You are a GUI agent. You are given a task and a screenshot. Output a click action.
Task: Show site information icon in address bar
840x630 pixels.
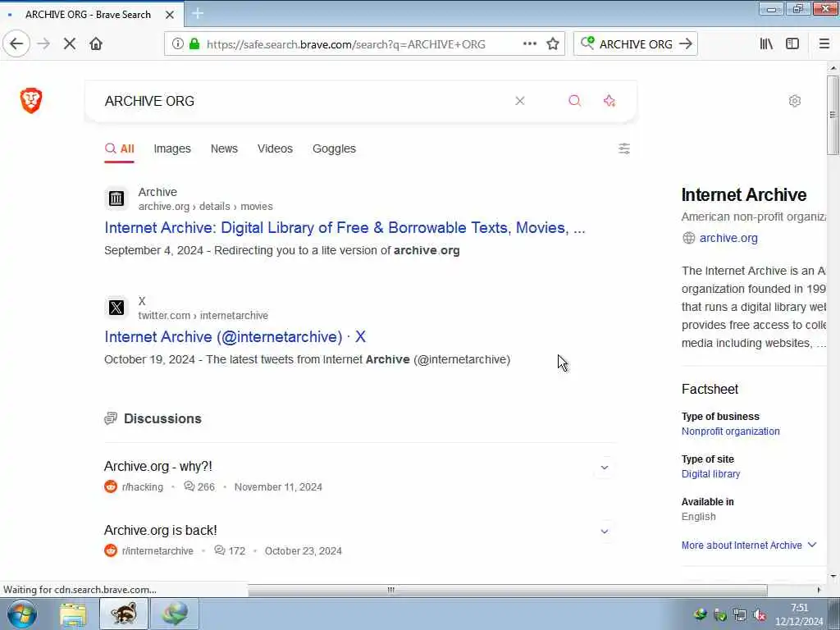pyautogui.click(x=177, y=44)
